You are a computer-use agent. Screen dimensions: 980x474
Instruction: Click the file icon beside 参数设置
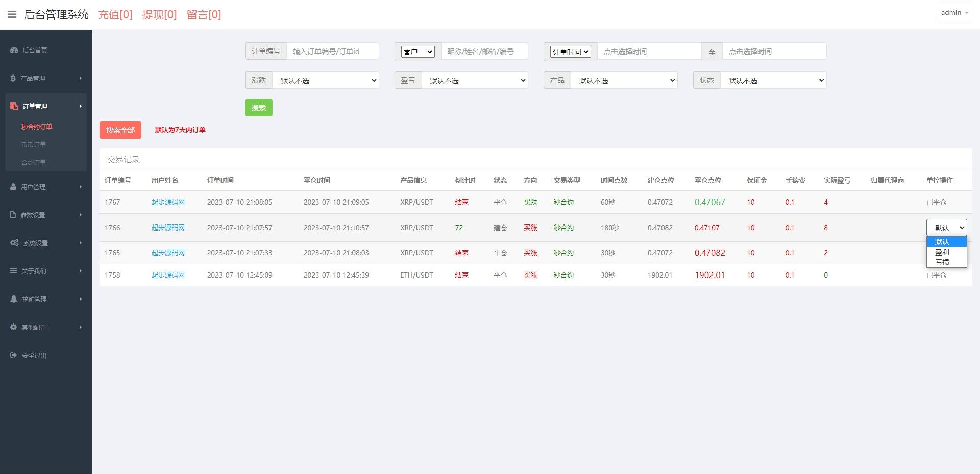14,215
